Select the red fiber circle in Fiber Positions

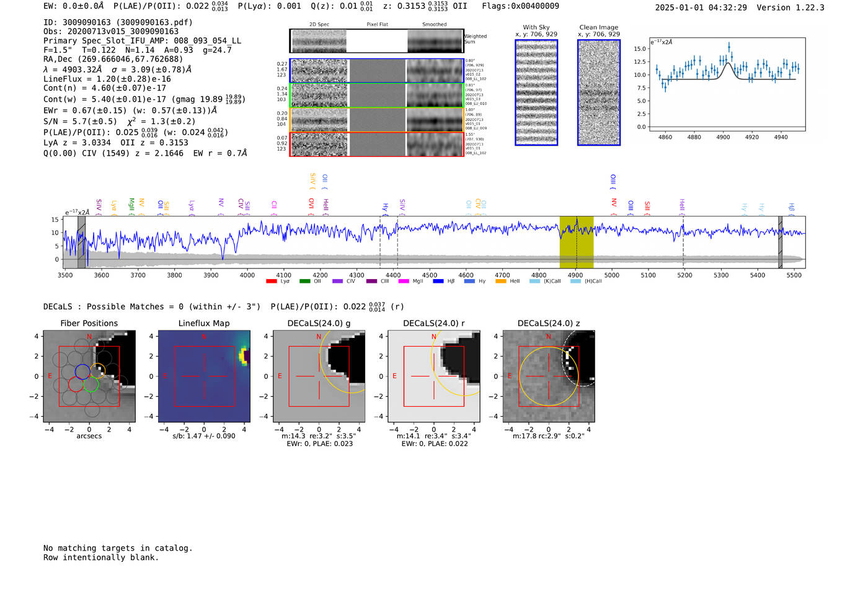coord(76,384)
